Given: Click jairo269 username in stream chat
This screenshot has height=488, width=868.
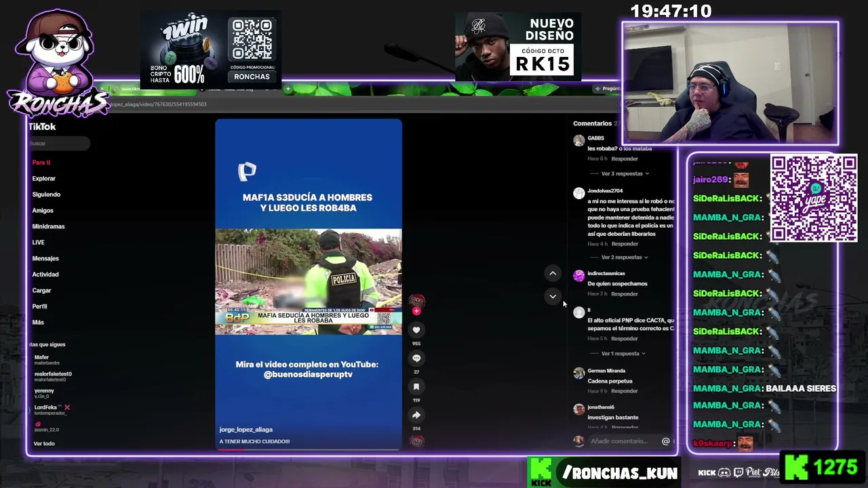Looking at the screenshot, I should coord(711,180).
